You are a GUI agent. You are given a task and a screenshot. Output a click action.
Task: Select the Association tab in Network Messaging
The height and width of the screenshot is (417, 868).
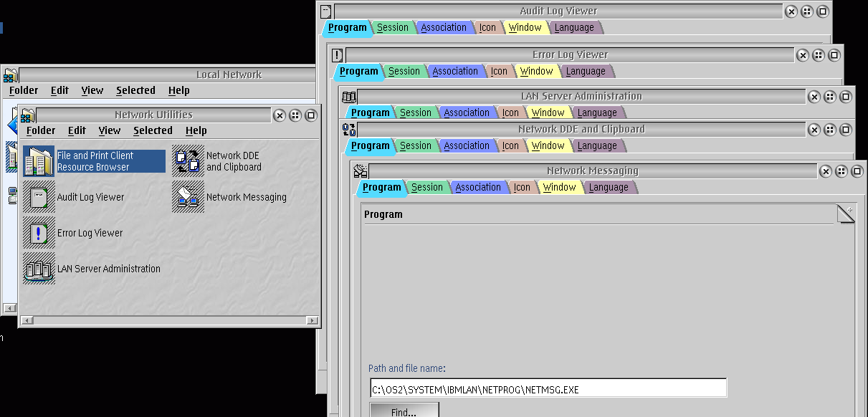tap(477, 188)
